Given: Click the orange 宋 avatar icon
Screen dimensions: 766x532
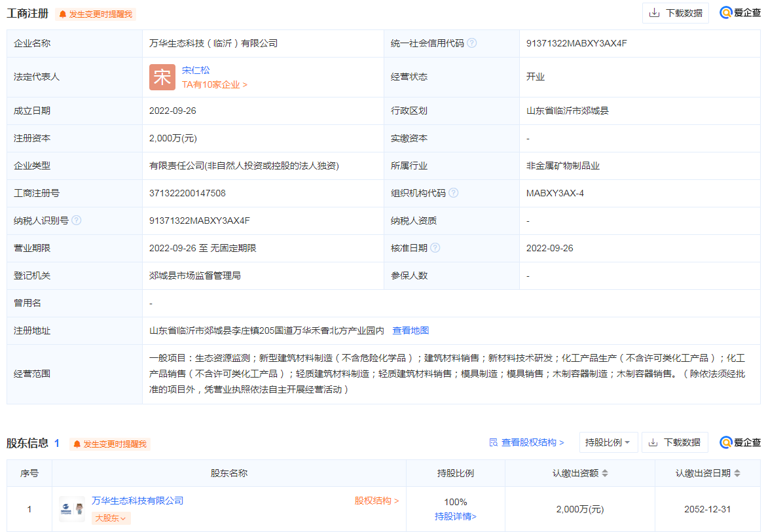Looking at the screenshot, I should (162, 77).
